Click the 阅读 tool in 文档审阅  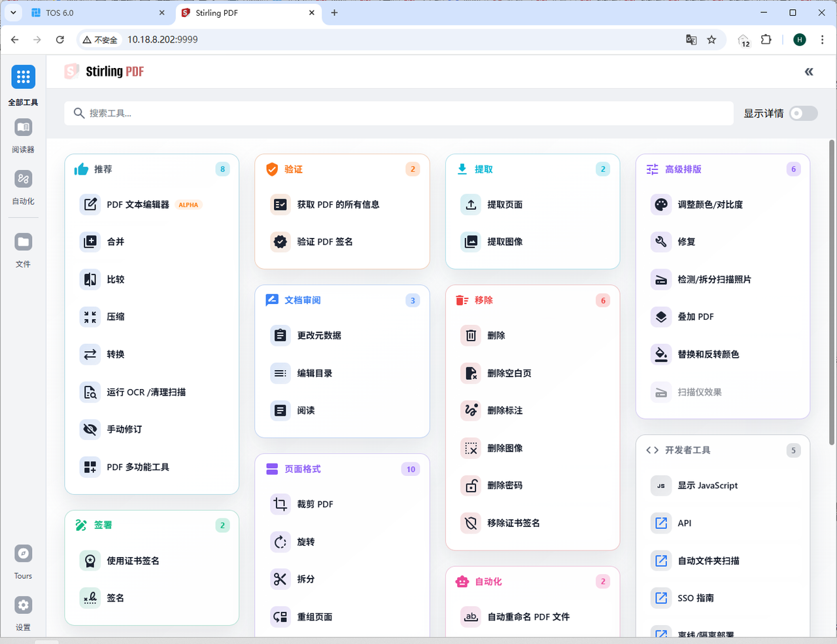click(x=342, y=411)
